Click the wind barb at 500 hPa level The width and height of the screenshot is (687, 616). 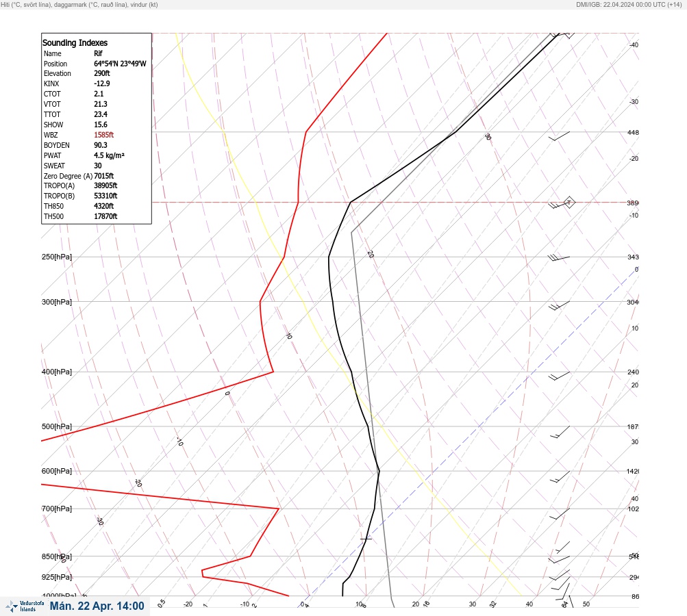[560, 432]
